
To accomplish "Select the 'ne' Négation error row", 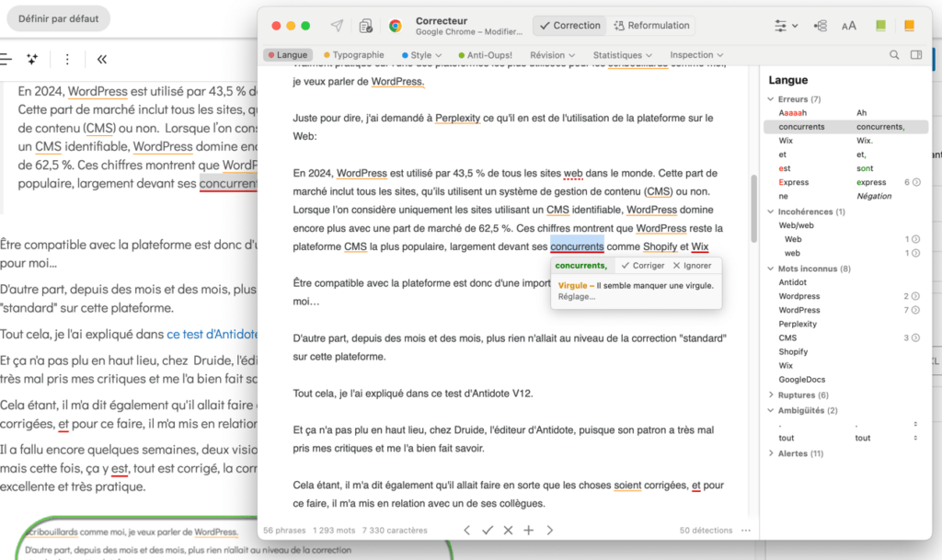I will click(x=846, y=196).
